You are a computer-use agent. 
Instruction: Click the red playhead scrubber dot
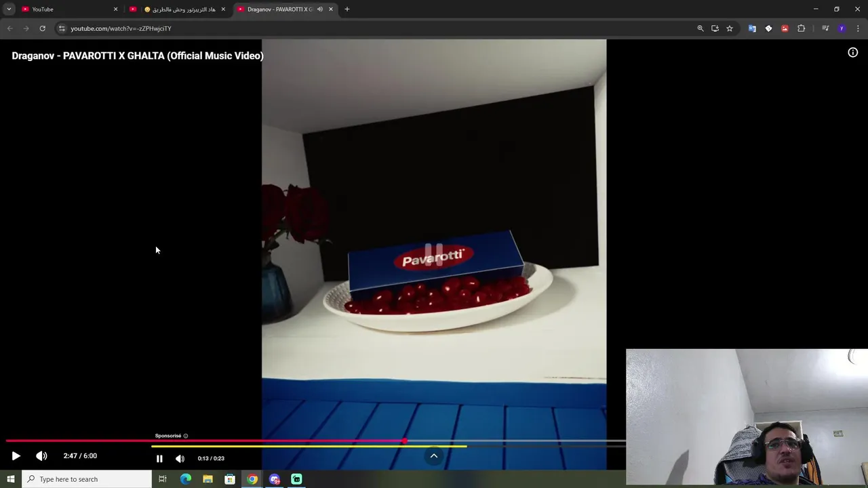tap(405, 441)
